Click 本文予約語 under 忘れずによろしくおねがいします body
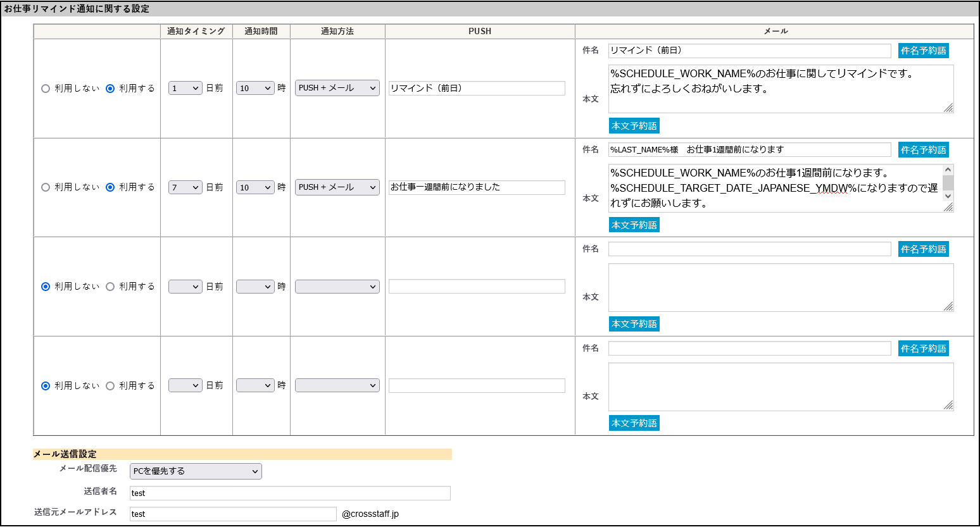This screenshot has width=980, height=527. (x=634, y=126)
